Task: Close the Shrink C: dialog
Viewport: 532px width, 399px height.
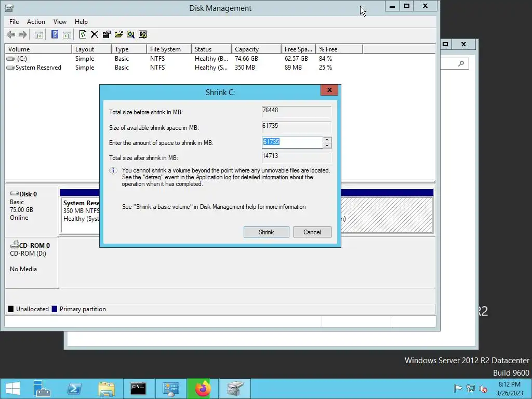Action: click(x=329, y=90)
